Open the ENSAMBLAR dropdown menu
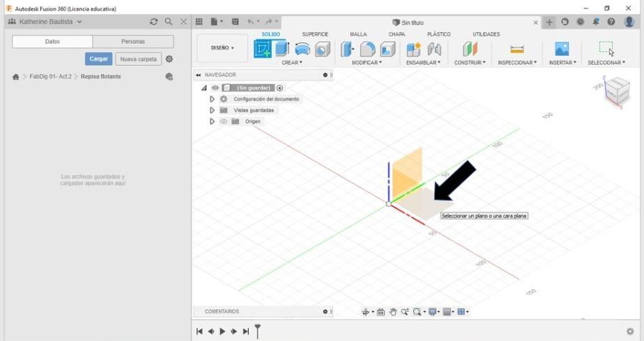 (x=423, y=63)
